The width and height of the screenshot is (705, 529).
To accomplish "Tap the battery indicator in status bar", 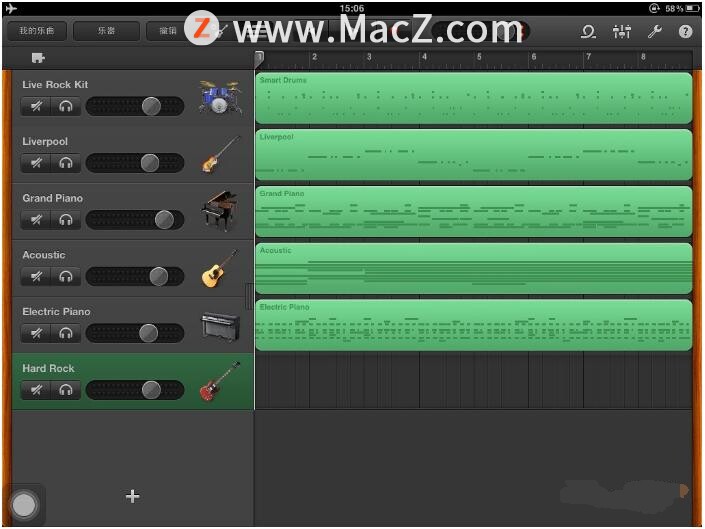I will (x=692, y=8).
